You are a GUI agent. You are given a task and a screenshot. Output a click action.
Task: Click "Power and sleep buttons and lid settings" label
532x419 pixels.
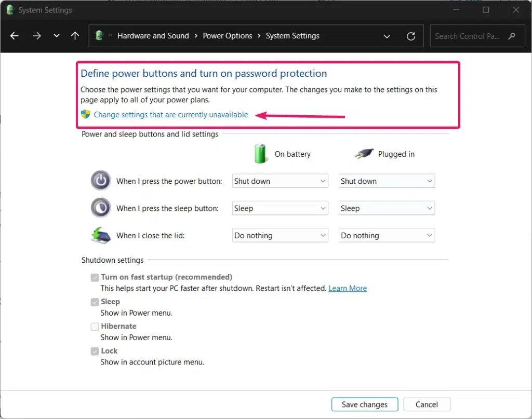(x=150, y=134)
